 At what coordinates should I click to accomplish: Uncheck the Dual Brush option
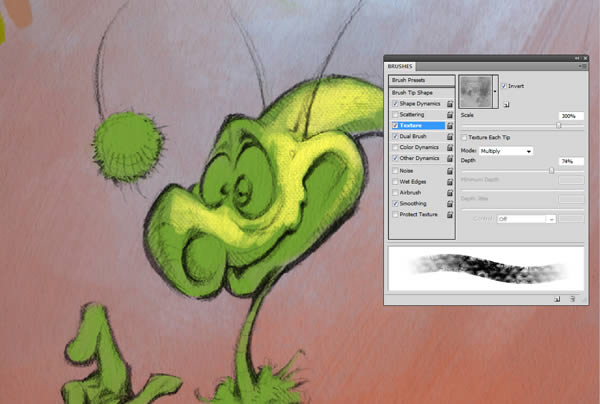[x=395, y=136]
